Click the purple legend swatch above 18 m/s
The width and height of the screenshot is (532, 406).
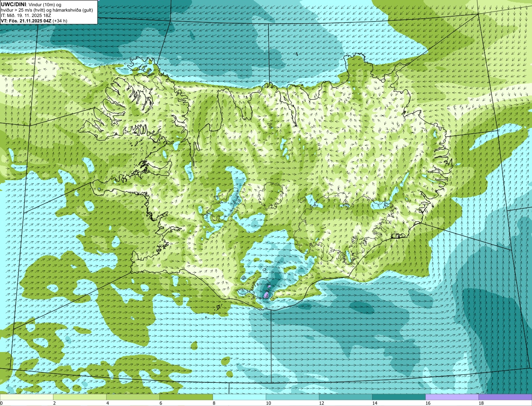tap(505, 397)
